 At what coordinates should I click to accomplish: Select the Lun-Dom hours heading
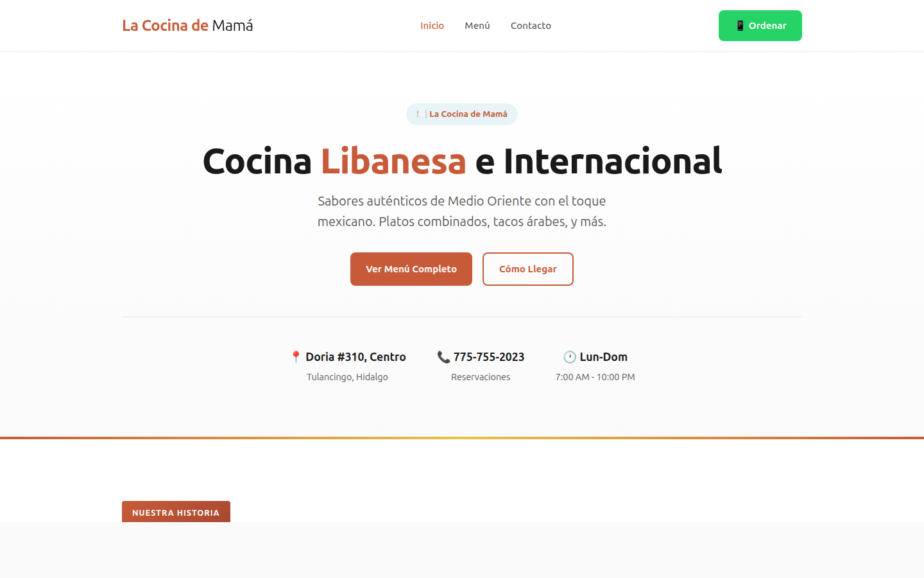[x=603, y=357]
